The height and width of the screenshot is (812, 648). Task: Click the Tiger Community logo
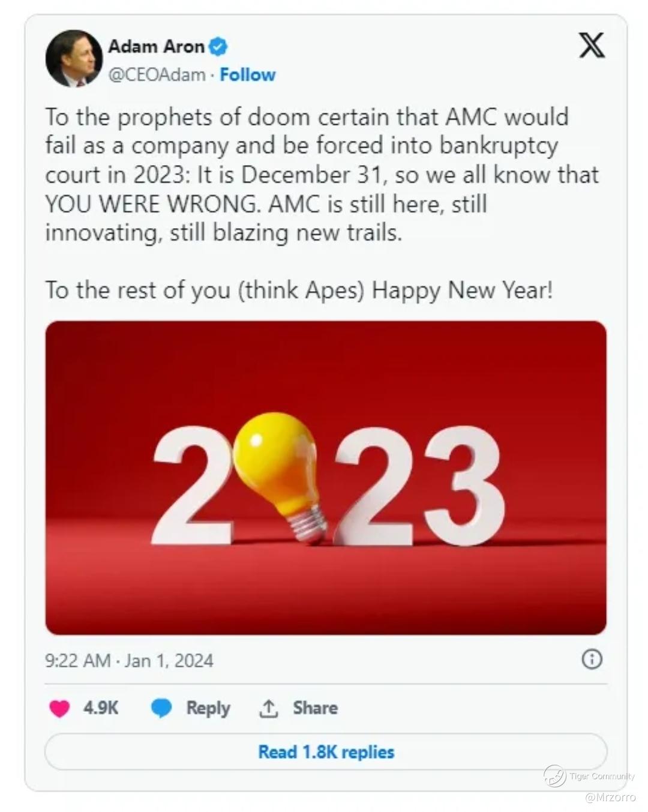[x=554, y=776]
